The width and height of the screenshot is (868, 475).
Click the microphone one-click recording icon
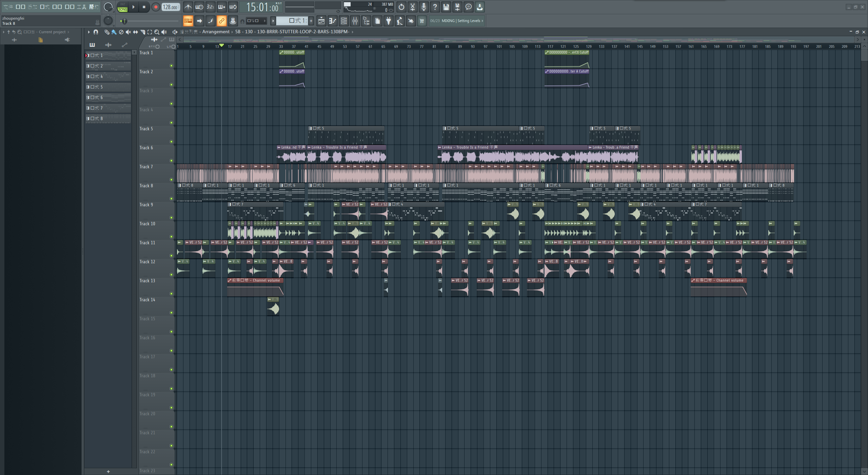(x=424, y=7)
